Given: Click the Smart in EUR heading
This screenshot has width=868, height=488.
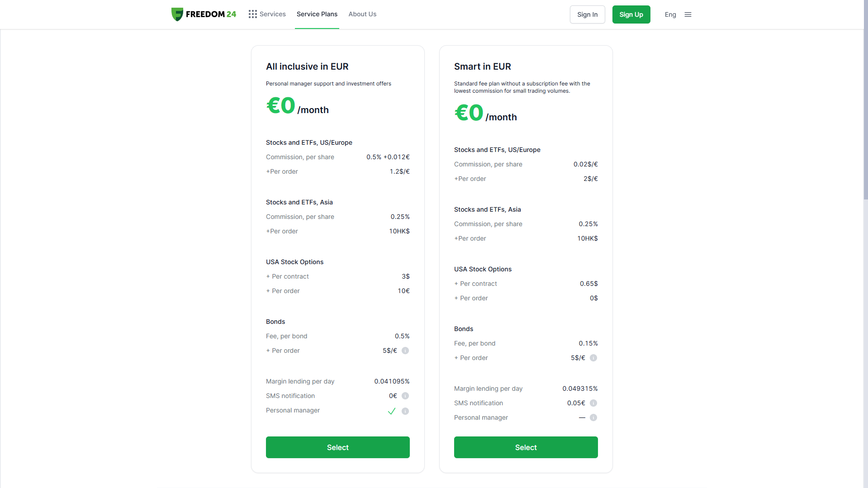Looking at the screenshot, I should [482, 66].
